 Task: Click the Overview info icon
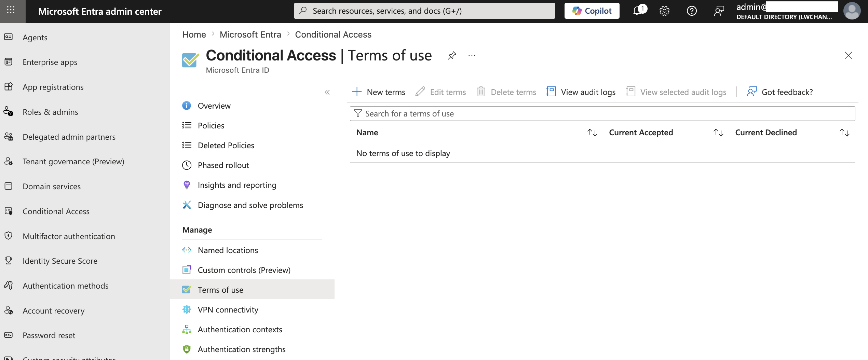click(x=187, y=106)
